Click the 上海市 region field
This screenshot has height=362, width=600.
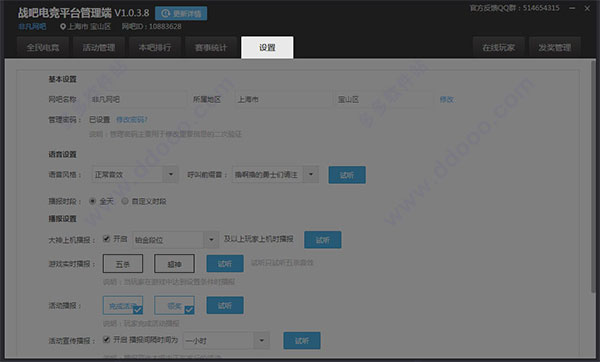tap(283, 99)
